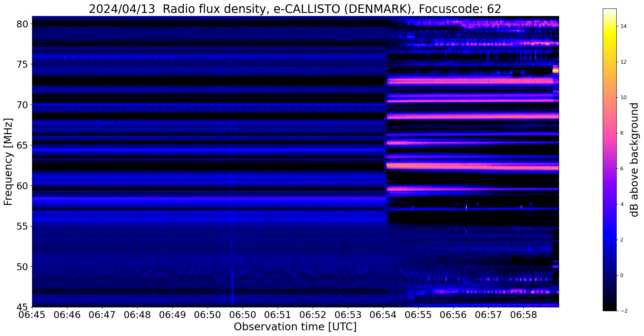Screen dimensions: 644x336
Task: Click the 80 MHz frequency tick label
Action: coord(23,24)
